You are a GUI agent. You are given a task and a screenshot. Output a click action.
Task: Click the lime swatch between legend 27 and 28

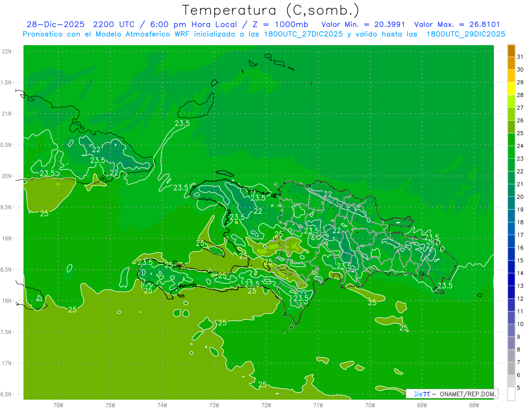point(511,102)
